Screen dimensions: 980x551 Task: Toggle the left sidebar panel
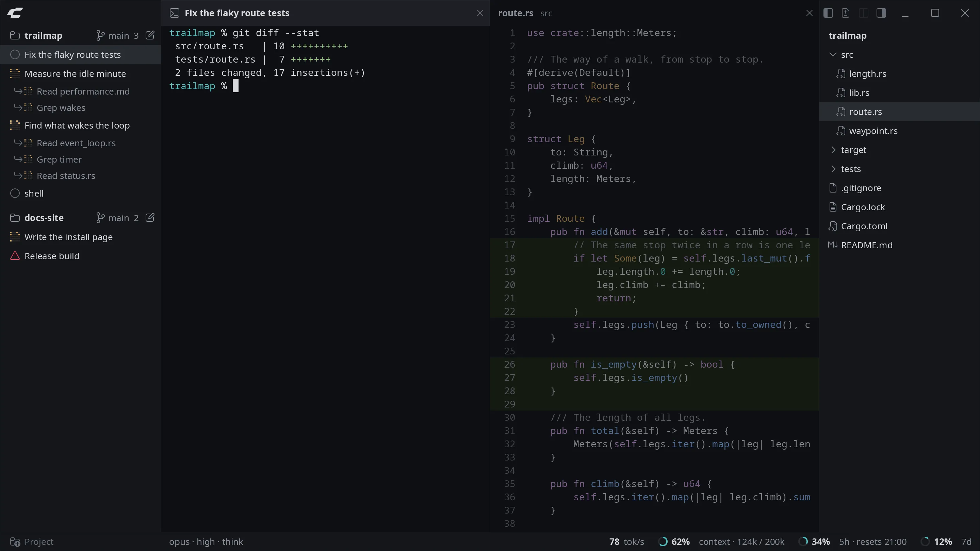(x=828, y=13)
